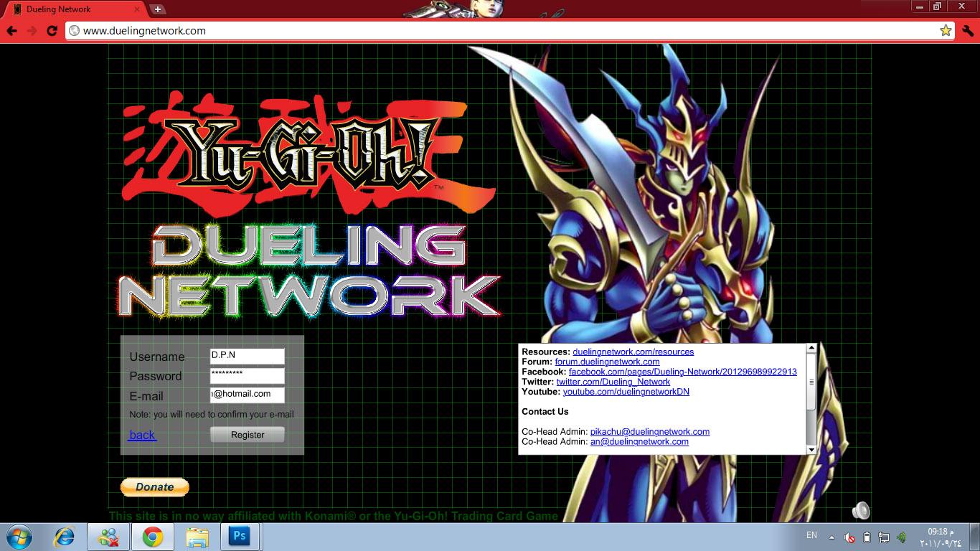Viewport: 980px width, 551px height.
Task: Email pikachu@duelingnetwork.com admin link
Action: coord(650,432)
